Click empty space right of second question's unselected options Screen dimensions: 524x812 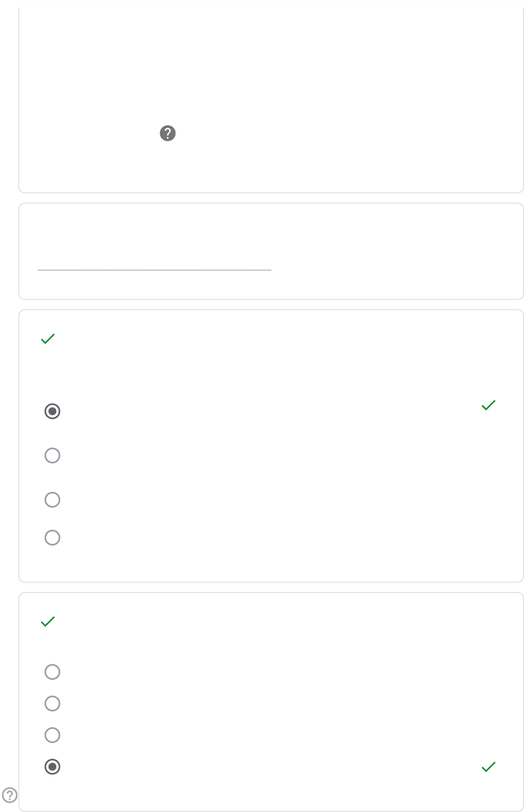tap(316, 704)
